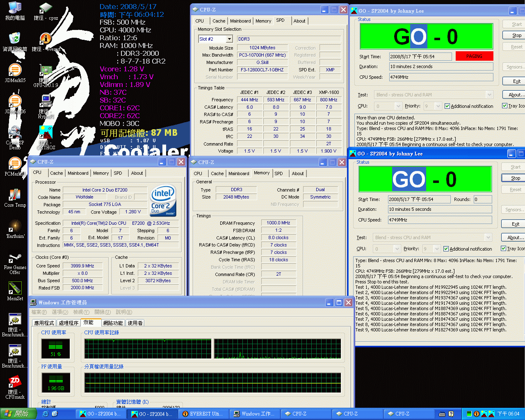
Task: Launch Internet Explorer from quick launch
Action: tap(45, 414)
